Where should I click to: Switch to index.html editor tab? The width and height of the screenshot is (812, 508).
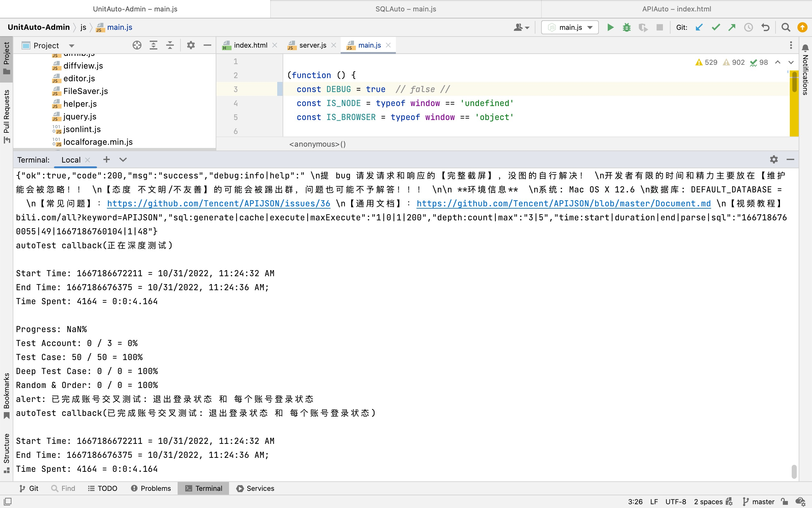tap(250, 45)
